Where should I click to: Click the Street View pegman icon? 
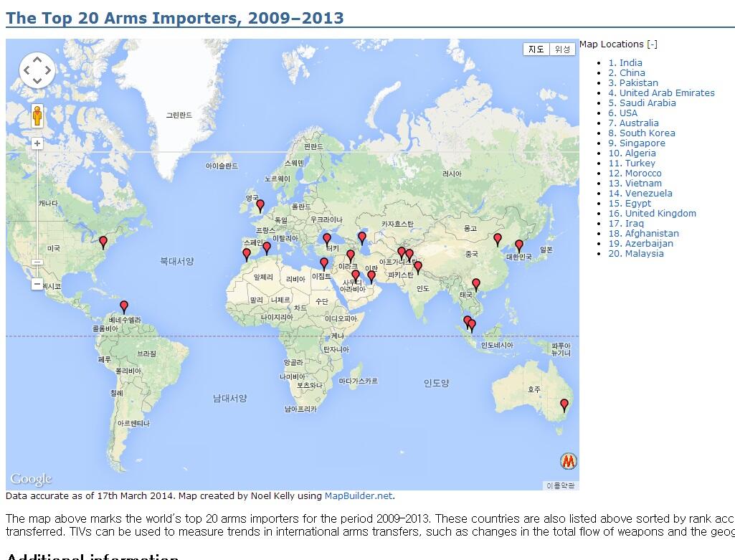click(x=37, y=115)
